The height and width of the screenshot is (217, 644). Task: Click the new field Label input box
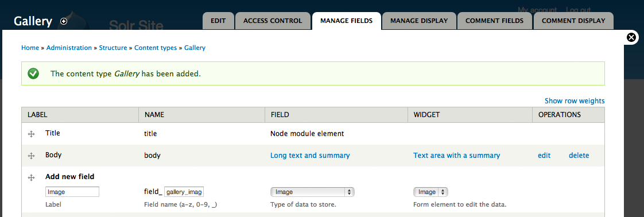[72, 192]
